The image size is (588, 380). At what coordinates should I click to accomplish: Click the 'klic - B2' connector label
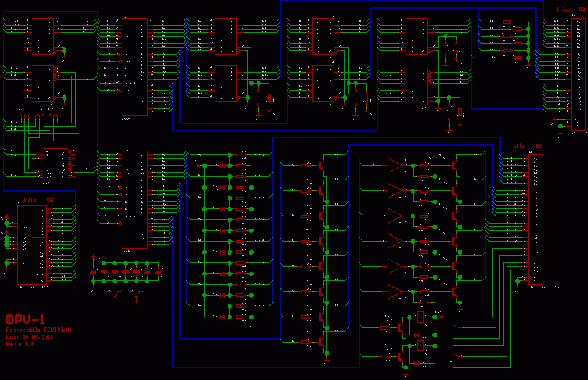coord(527,146)
